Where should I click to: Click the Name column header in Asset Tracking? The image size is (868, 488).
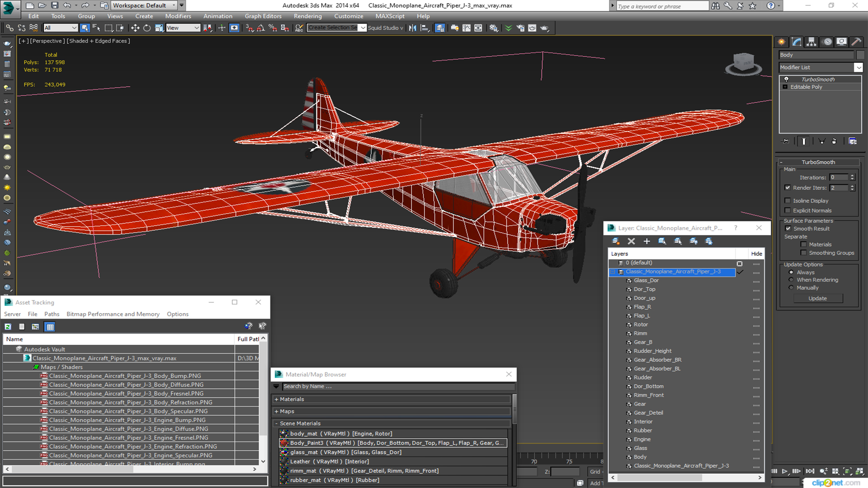pyautogui.click(x=119, y=339)
